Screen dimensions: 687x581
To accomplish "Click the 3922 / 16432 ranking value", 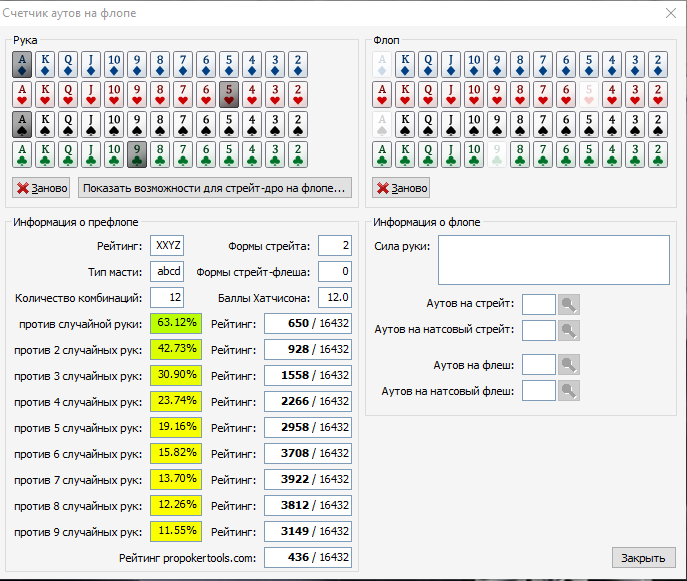I will pos(308,479).
